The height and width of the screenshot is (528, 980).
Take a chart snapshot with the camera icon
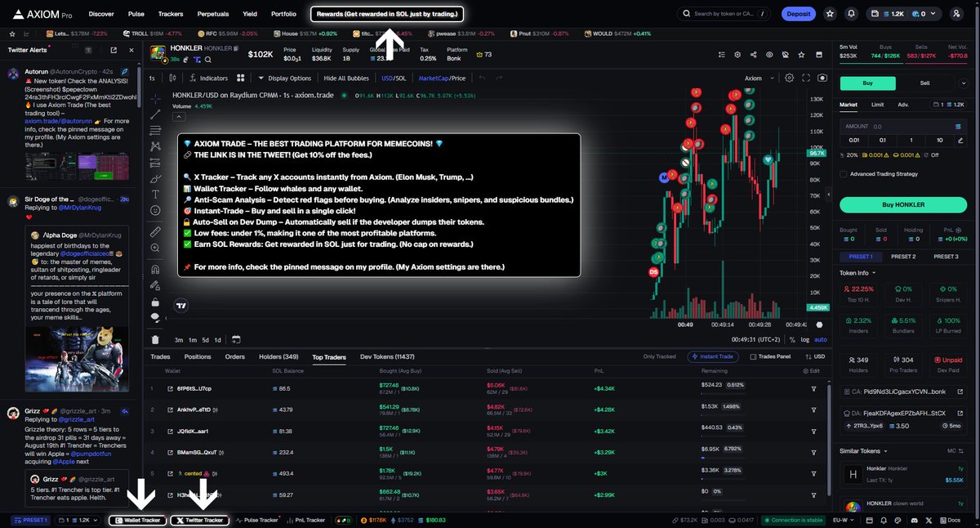pos(822,78)
